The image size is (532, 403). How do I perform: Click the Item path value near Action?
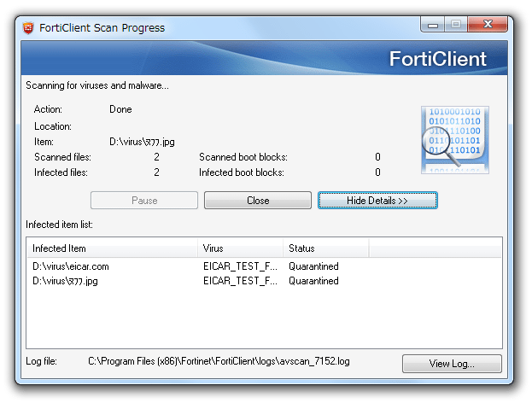[142, 142]
